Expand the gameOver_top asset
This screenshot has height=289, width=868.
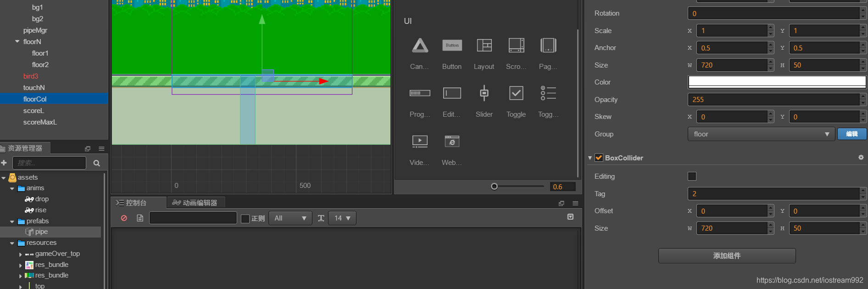(20, 254)
